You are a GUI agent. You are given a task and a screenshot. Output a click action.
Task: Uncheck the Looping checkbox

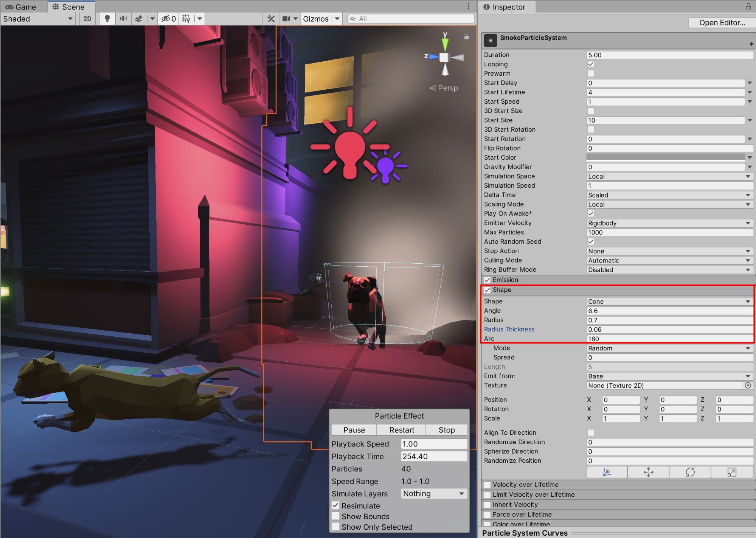[x=591, y=64]
